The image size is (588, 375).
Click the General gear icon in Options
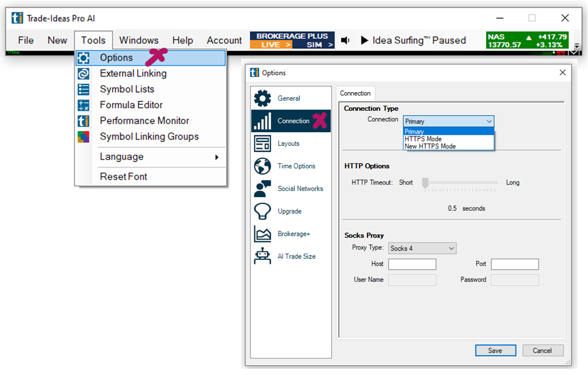click(262, 98)
